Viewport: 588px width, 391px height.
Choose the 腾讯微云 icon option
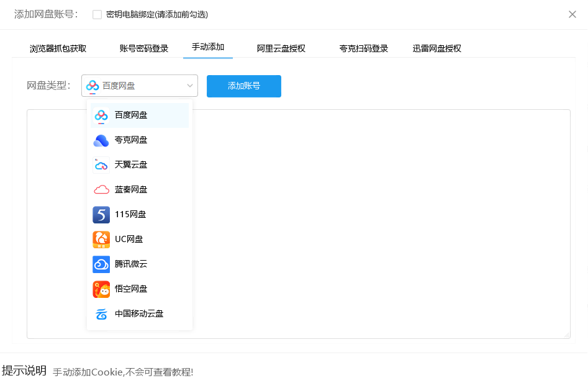click(x=101, y=264)
